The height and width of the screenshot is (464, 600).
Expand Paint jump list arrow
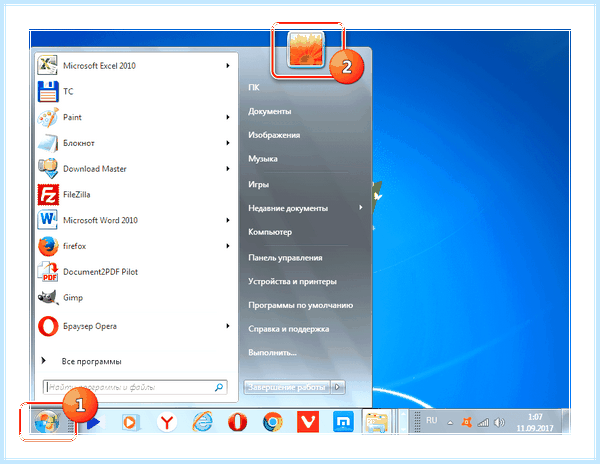[x=228, y=117]
